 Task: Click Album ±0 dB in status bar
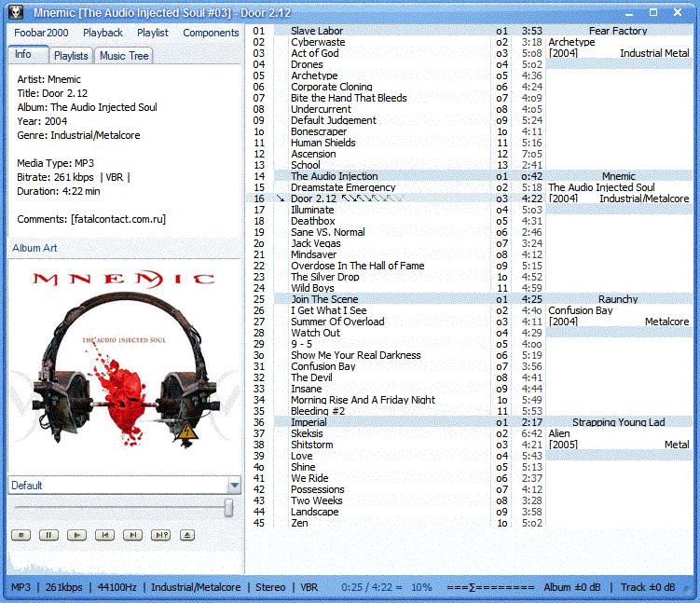572,587
